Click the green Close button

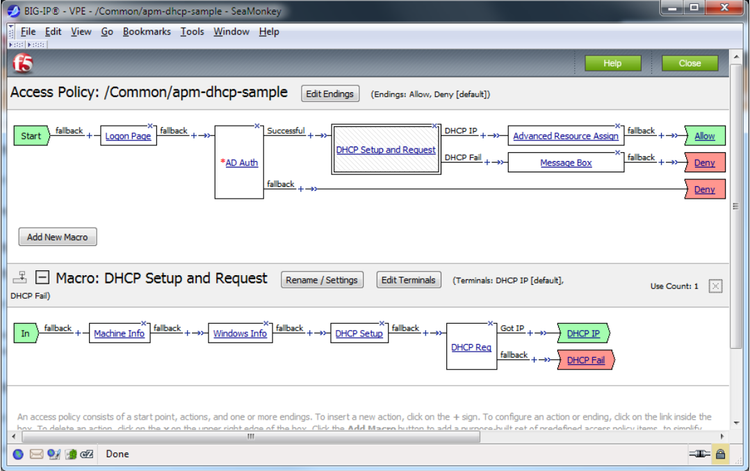tap(690, 63)
